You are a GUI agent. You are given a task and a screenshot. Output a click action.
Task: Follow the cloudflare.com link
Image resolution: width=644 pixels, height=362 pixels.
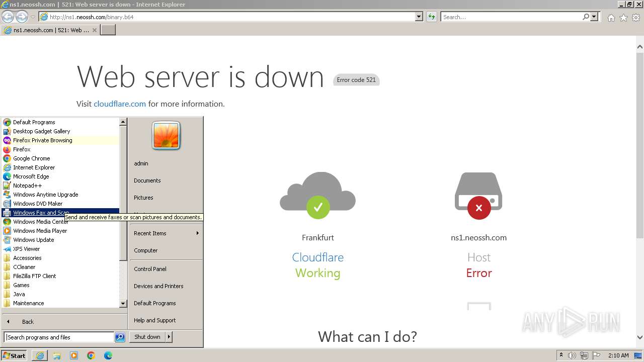coord(120,104)
